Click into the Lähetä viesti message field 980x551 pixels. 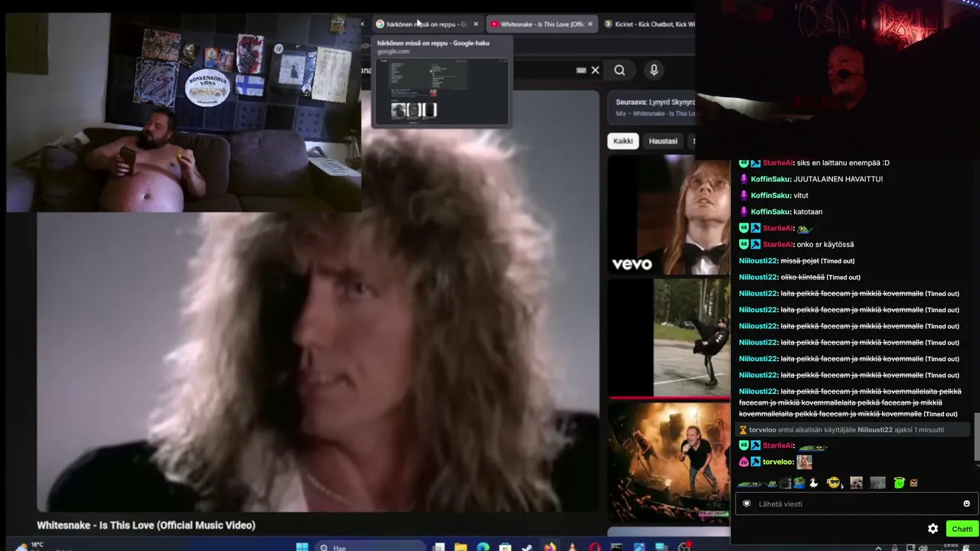tap(855, 504)
